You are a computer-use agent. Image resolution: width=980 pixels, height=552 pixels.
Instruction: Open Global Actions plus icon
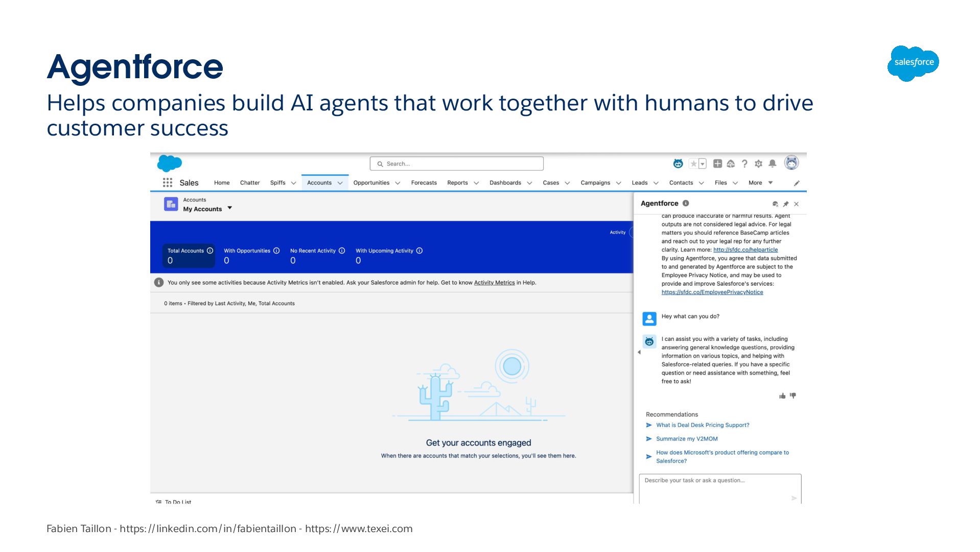coord(717,164)
